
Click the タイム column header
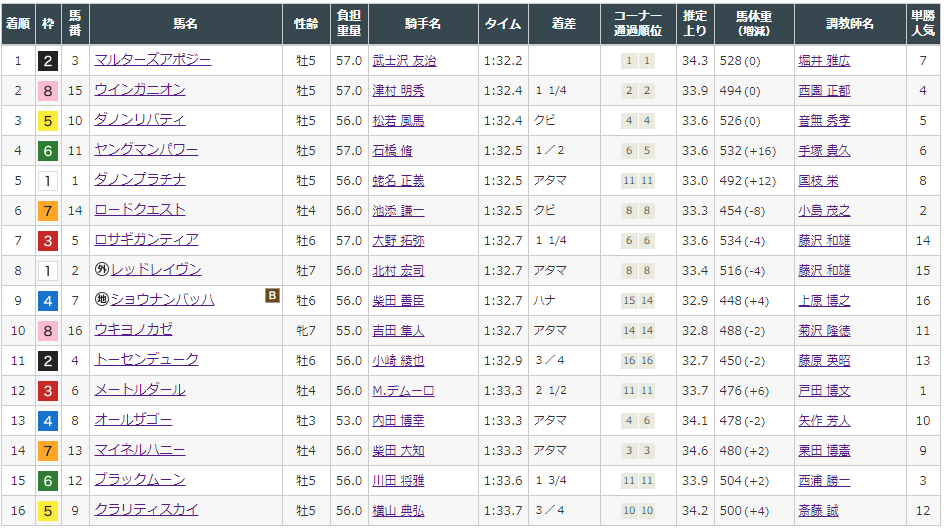[x=503, y=23]
